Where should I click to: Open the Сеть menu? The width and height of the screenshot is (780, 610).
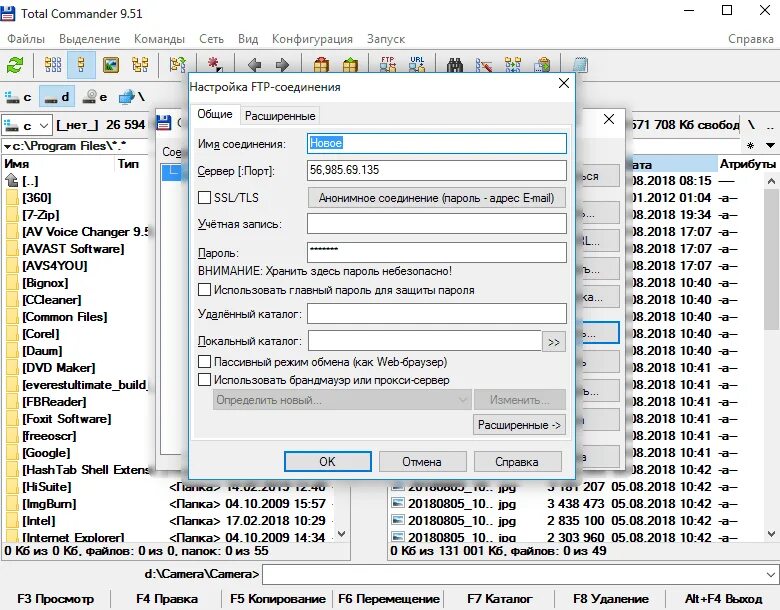coord(211,39)
